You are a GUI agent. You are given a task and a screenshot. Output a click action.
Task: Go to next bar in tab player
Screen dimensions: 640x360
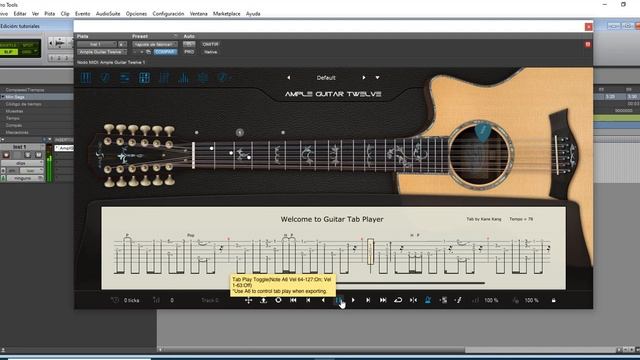point(368,300)
